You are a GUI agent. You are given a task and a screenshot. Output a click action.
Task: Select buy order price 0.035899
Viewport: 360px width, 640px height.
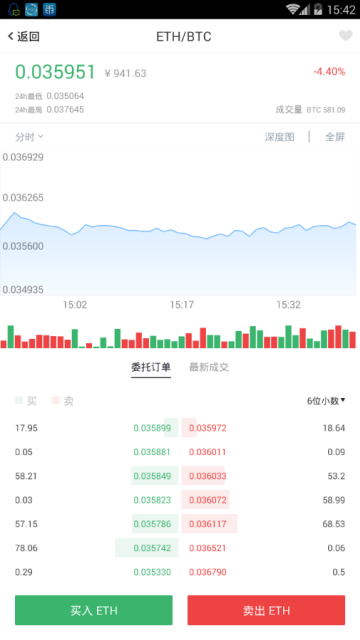pyautogui.click(x=152, y=428)
